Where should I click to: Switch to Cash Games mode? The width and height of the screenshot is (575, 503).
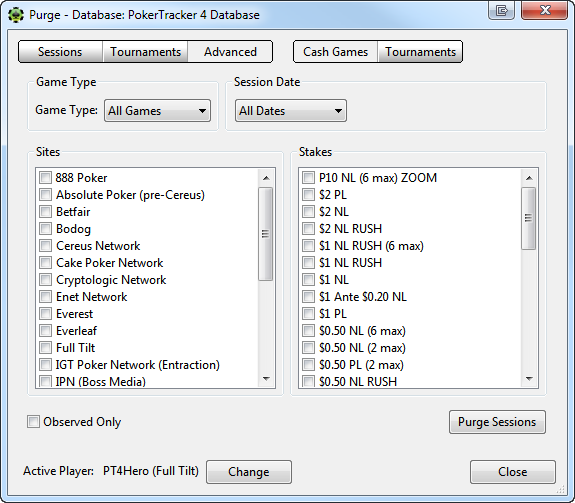[336, 52]
